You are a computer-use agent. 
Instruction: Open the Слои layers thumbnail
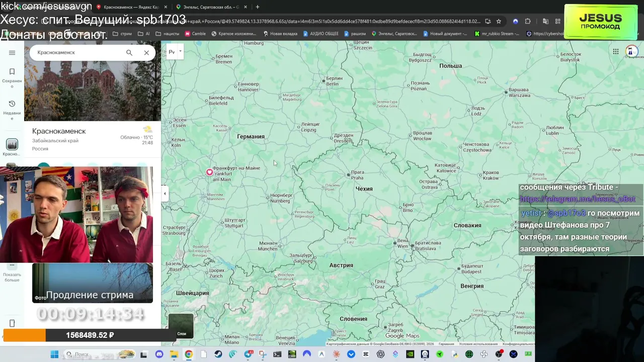click(x=181, y=325)
